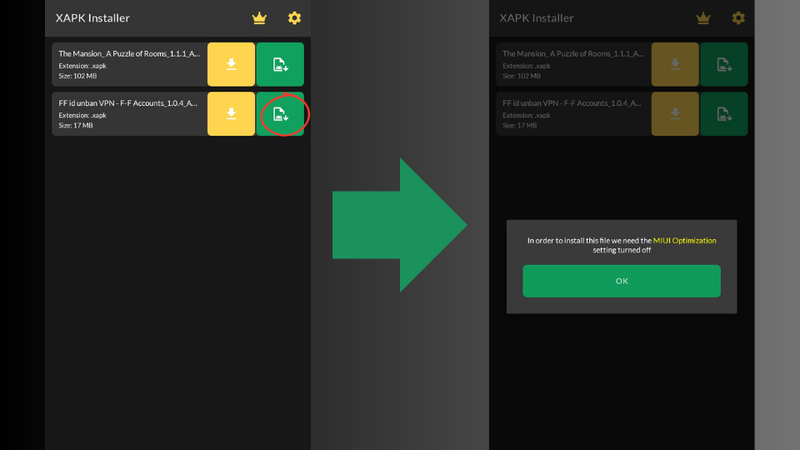This screenshot has height=450, width=800.
Task: Click 'setting turned off' dialog message text
Action: (621, 250)
